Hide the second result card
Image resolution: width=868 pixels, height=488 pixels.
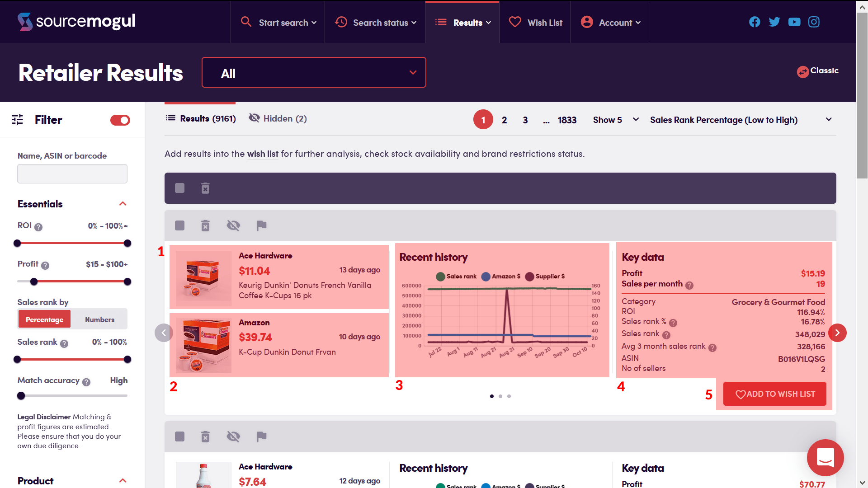click(x=233, y=436)
